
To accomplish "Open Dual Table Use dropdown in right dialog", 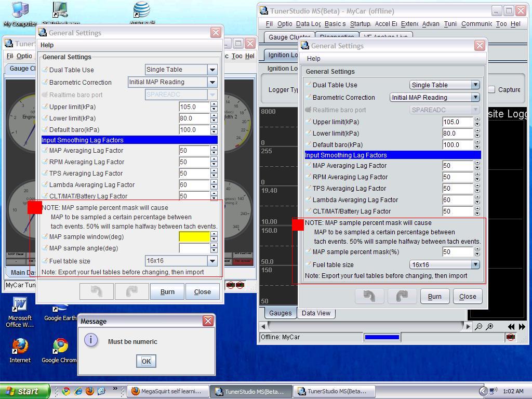I will pyautogui.click(x=476, y=85).
